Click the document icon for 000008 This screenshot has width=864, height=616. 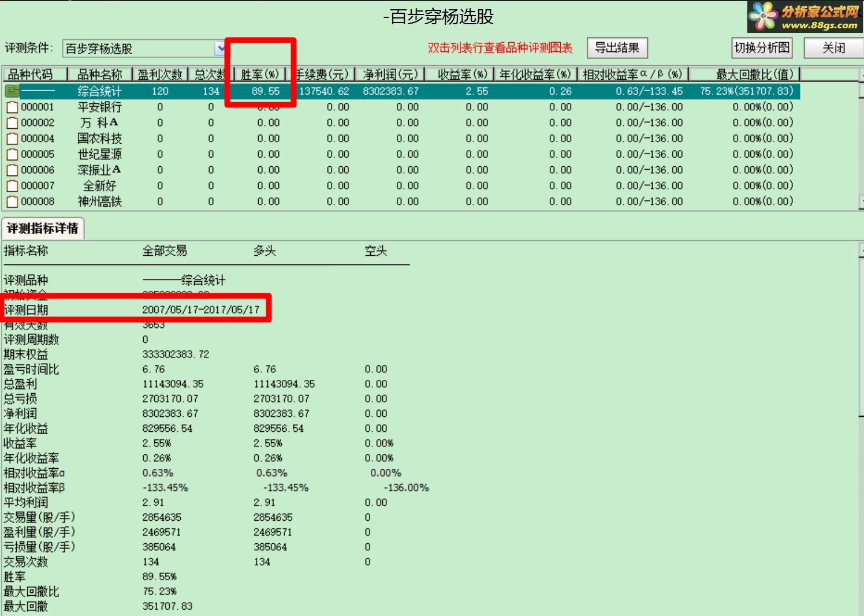coord(12,201)
